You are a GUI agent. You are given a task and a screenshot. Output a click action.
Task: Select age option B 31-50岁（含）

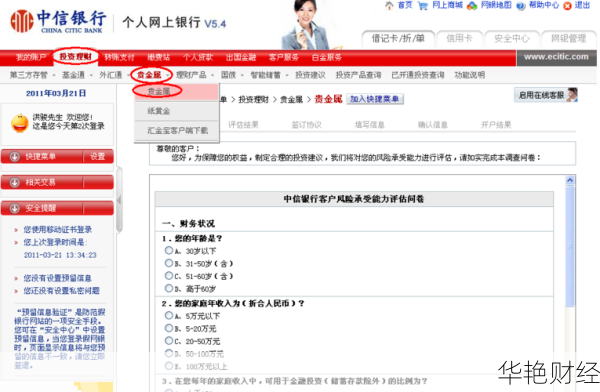tap(169, 263)
